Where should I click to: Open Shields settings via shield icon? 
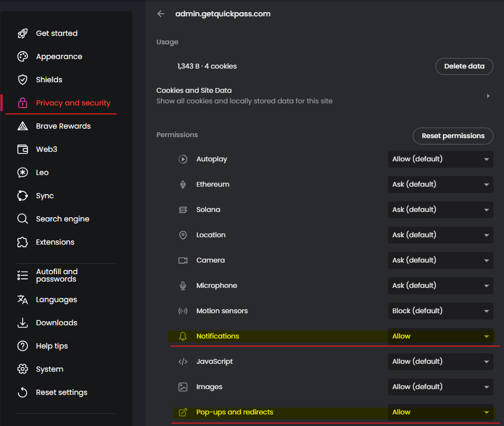23,80
